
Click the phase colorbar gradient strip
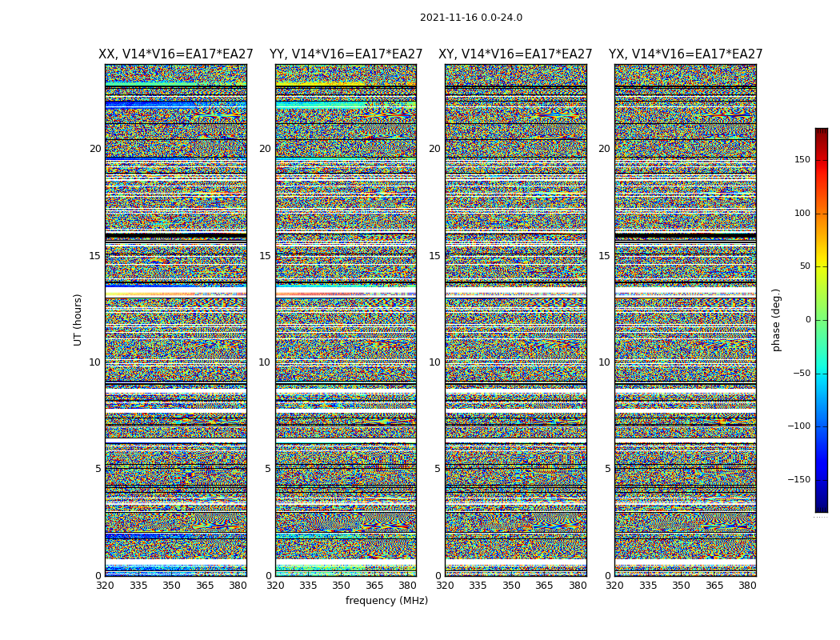pyautogui.click(x=822, y=320)
